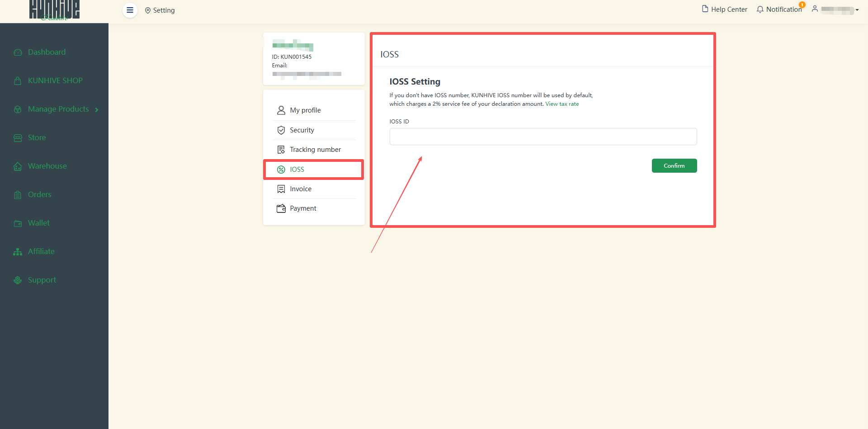The image size is (868, 429).
Task: Open the Help Center document icon
Action: (x=705, y=9)
